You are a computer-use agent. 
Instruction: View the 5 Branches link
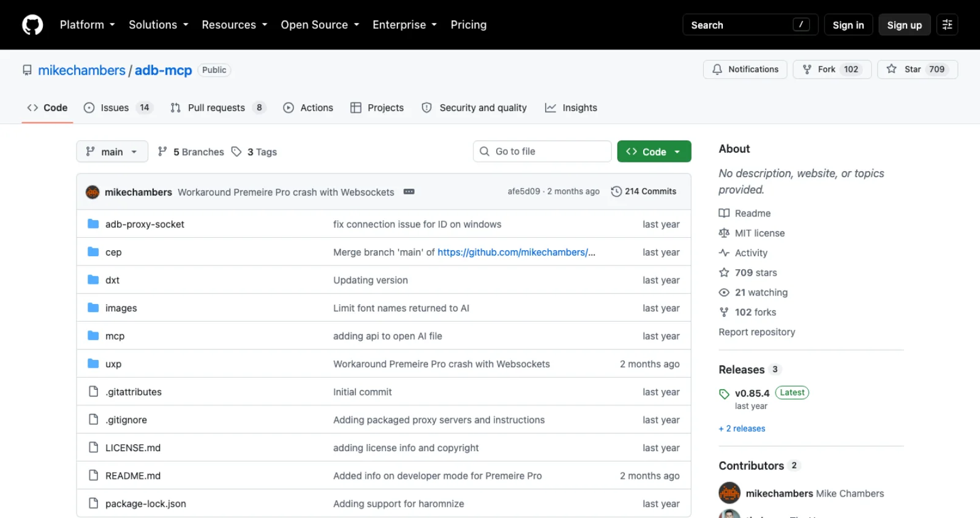pyautogui.click(x=191, y=151)
